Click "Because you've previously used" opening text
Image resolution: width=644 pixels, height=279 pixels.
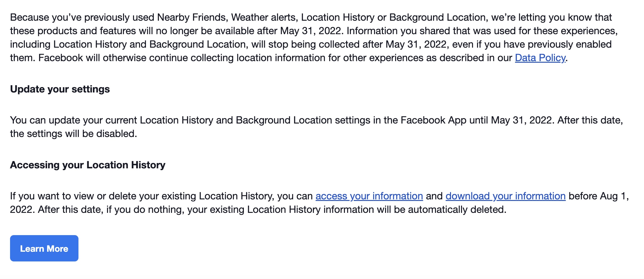point(82,17)
